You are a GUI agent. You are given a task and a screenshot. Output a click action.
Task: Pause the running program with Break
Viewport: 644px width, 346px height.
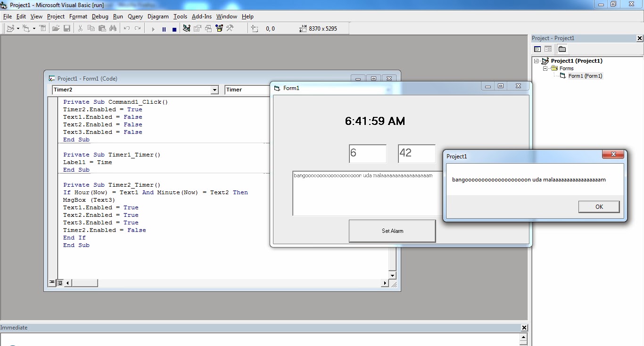[x=164, y=28]
